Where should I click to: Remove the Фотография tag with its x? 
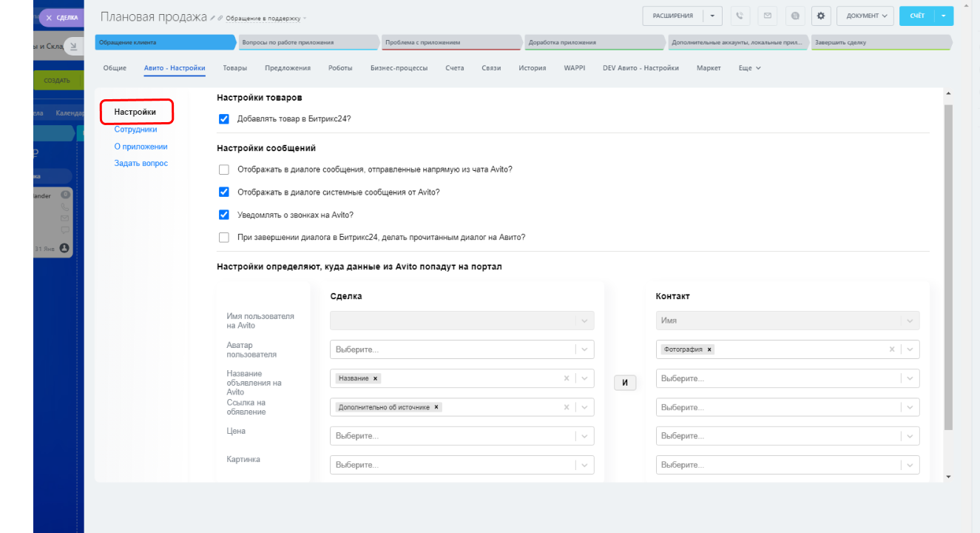click(709, 349)
